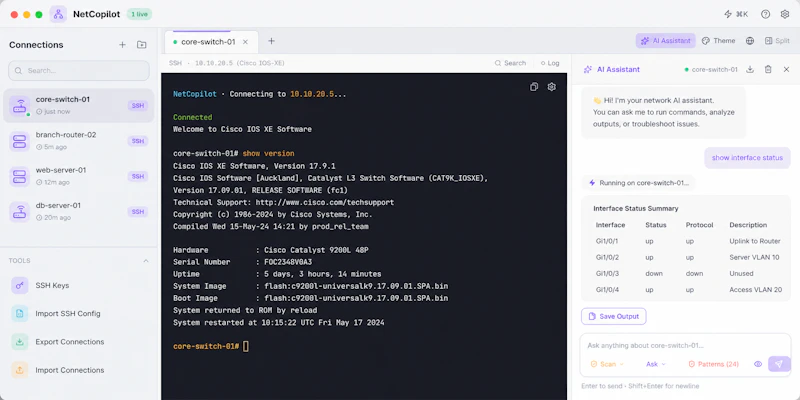The width and height of the screenshot is (800, 400).
Task: Toggle Split view
Action: pos(777,41)
